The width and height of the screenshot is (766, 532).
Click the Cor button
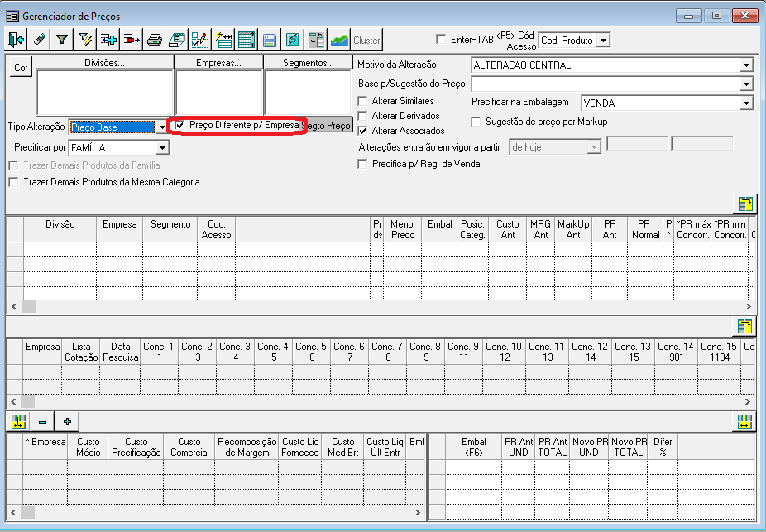point(21,67)
